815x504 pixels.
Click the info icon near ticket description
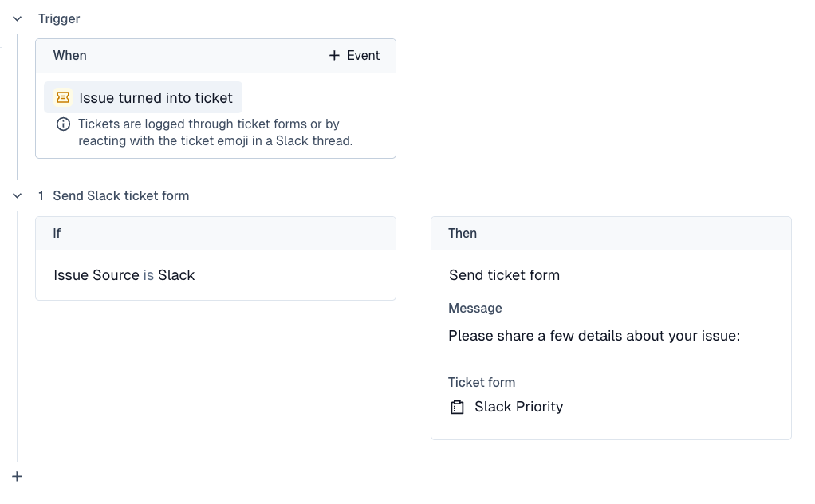pyautogui.click(x=63, y=124)
